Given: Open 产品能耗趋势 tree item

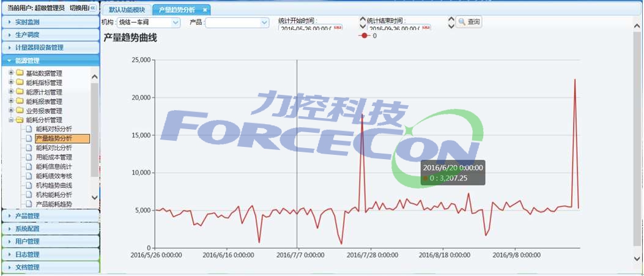Looking at the screenshot, I should 54,204.
